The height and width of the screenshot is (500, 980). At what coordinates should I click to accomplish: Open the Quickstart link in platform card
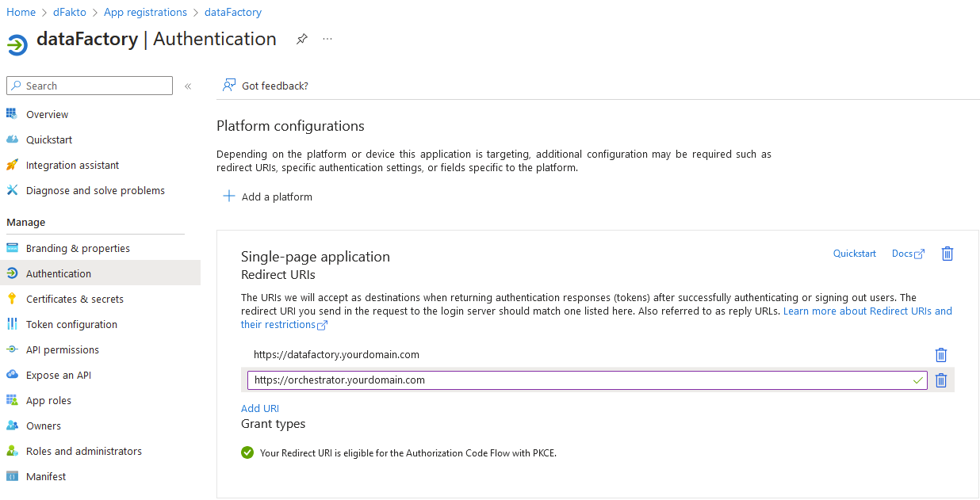click(x=854, y=254)
